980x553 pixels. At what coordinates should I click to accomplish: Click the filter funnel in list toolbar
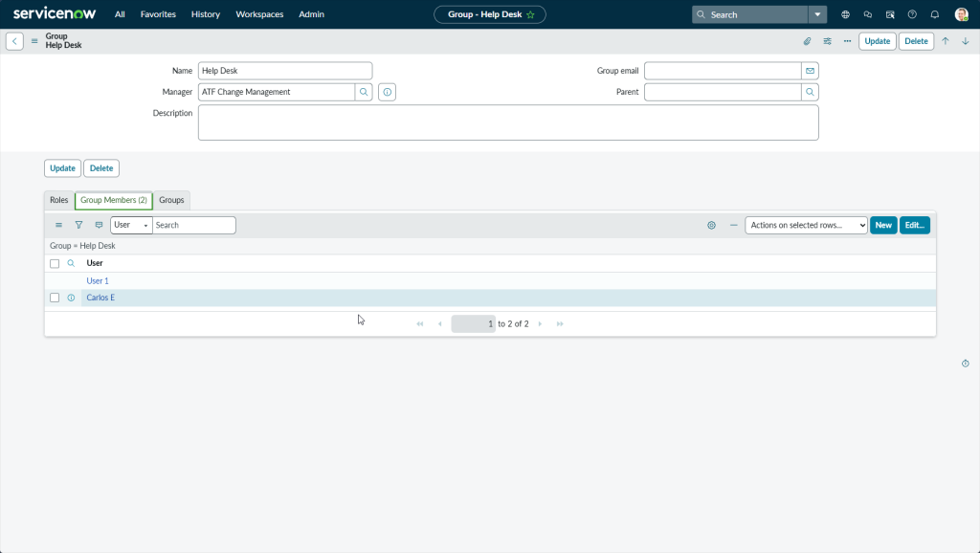point(78,225)
